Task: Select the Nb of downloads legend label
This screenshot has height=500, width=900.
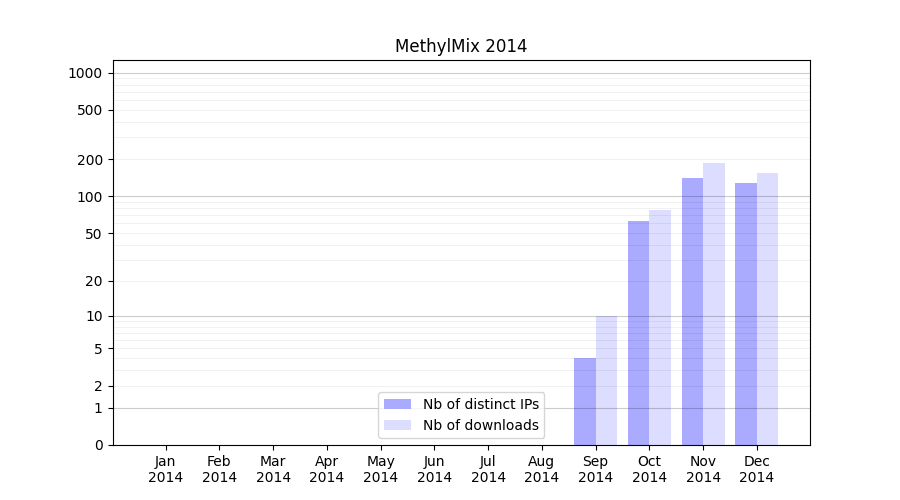Action: point(480,425)
